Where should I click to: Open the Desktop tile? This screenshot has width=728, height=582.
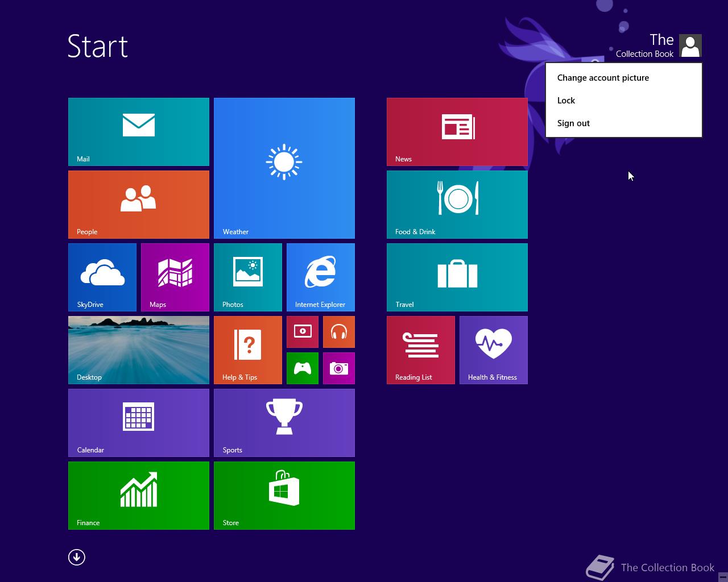click(x=139, y=350)
